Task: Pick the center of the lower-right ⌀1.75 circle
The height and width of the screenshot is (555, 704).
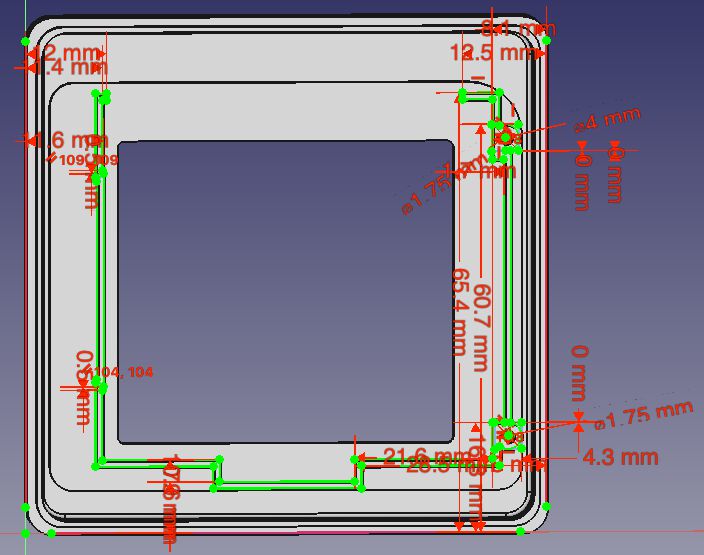Action: point(509,435)
